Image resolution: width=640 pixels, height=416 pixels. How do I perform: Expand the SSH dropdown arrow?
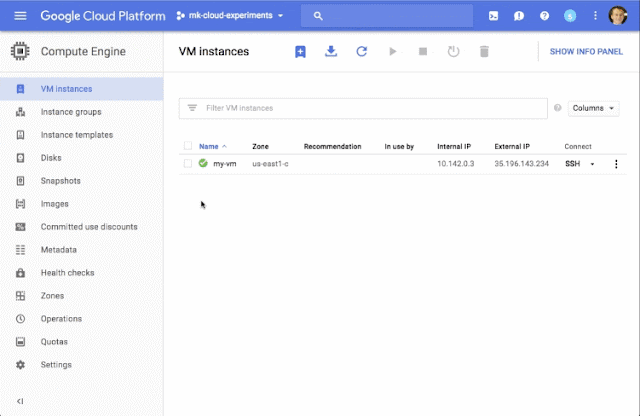(x=592, y=164)
